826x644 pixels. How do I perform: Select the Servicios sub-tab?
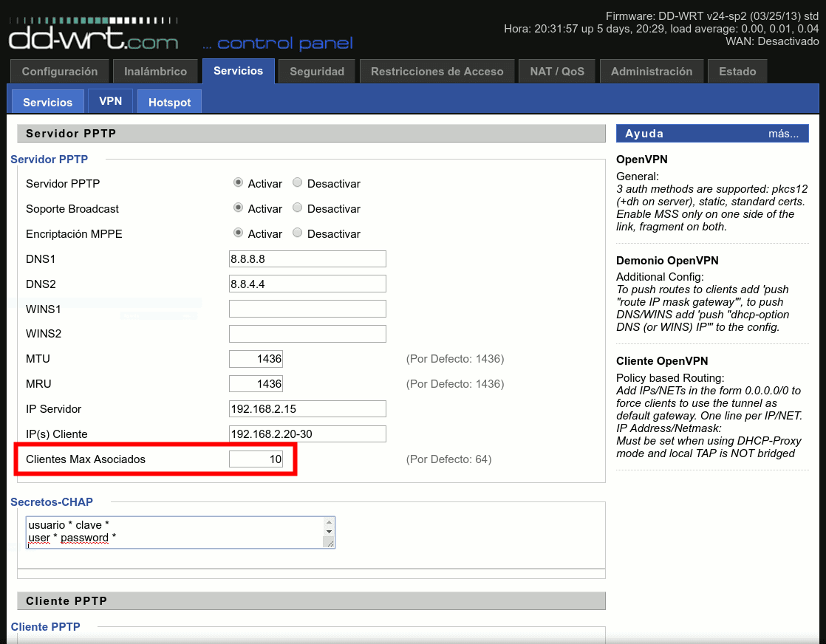(47, 102)
